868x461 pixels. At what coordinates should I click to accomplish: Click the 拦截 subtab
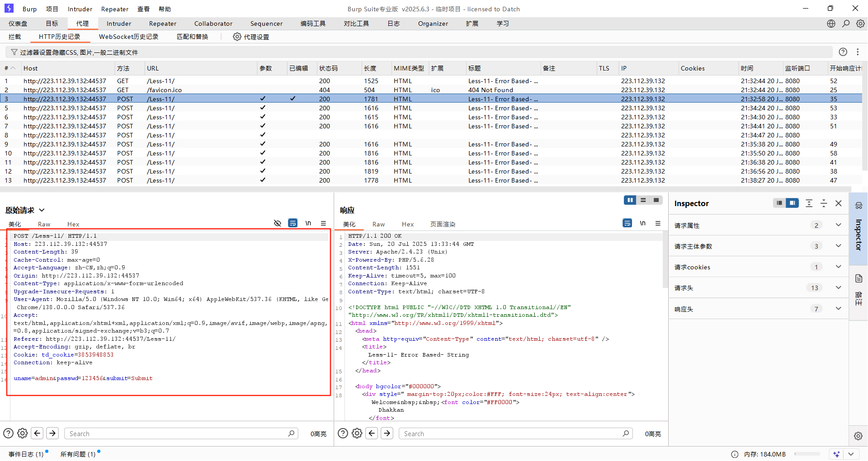tap(15, 37)
